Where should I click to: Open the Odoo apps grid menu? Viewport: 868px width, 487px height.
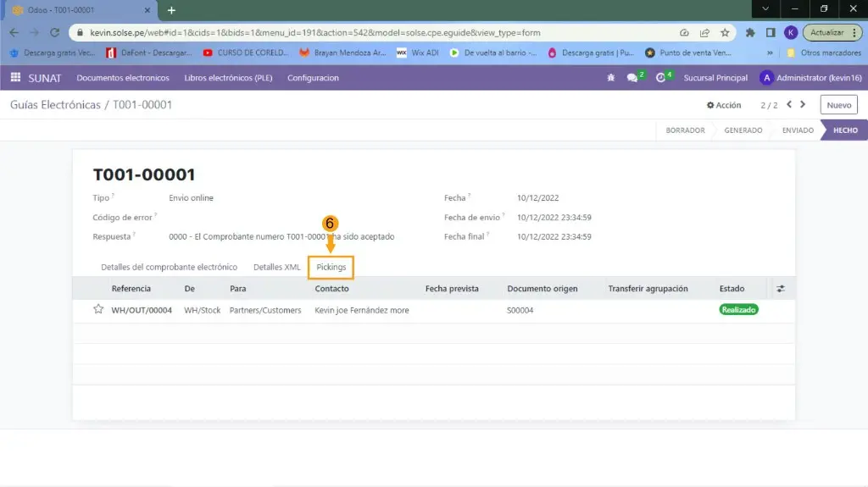(15, 78)
